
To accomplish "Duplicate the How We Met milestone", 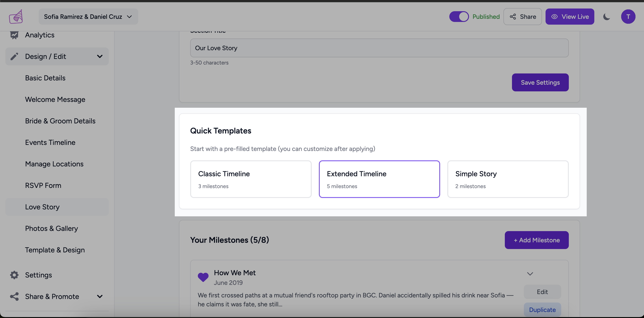I will pyautogui.click(x=542, y=309).
